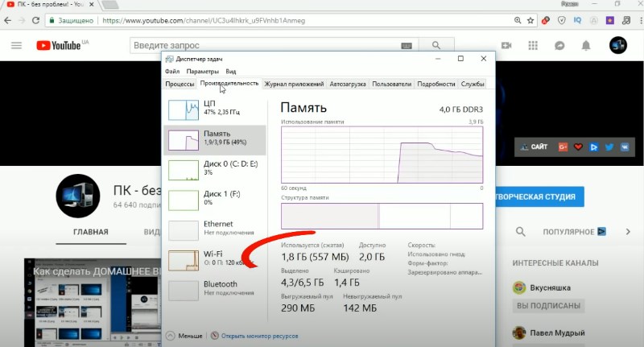Click the memory usage graph
Viewport: 644px width, 347px height.
pos(382,155)
